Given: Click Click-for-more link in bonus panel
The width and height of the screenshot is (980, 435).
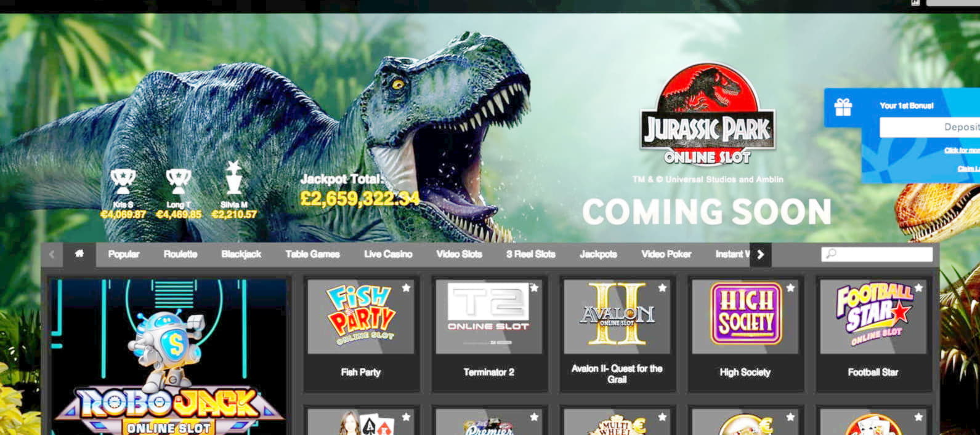Looking at the screenshot, I should 962,150.
